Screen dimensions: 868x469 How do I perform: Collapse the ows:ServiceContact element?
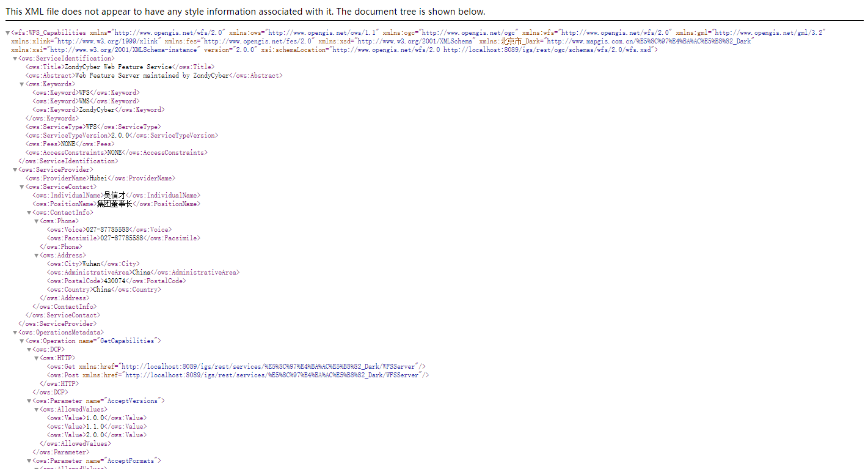[22, 187]
